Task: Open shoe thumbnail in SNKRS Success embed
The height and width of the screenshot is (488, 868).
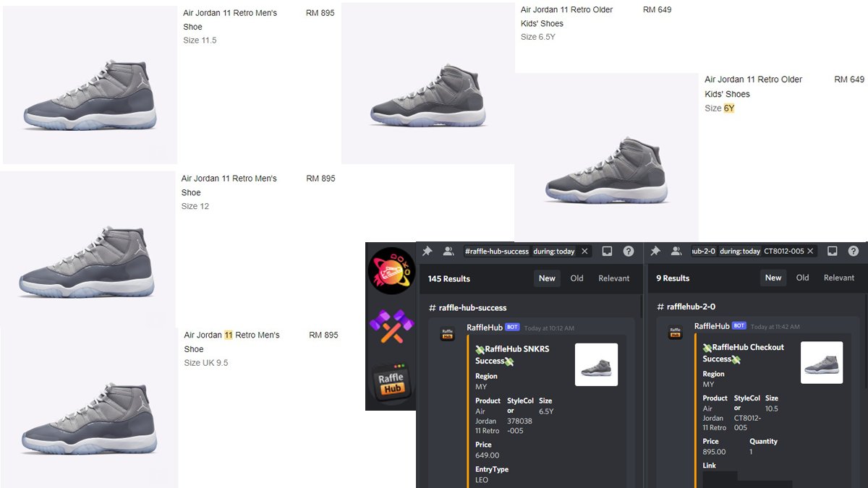Action: click(597, 364)
